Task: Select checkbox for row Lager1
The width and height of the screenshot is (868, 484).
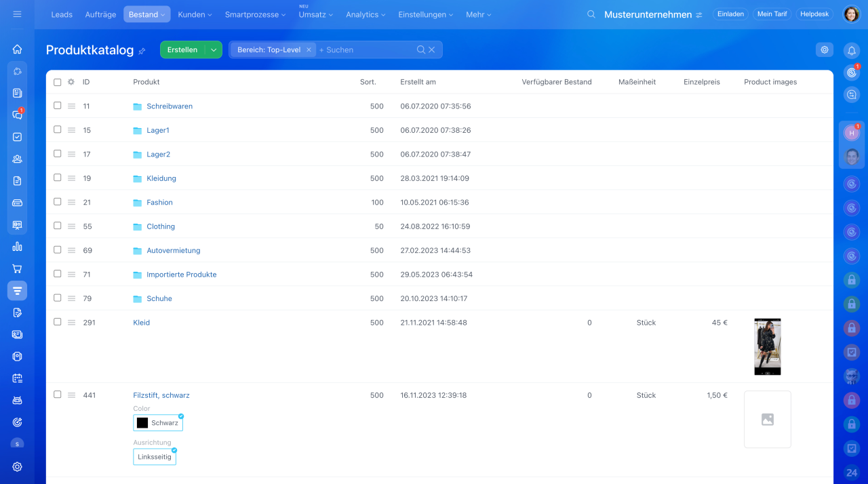Action: click(x=58, y=129)
